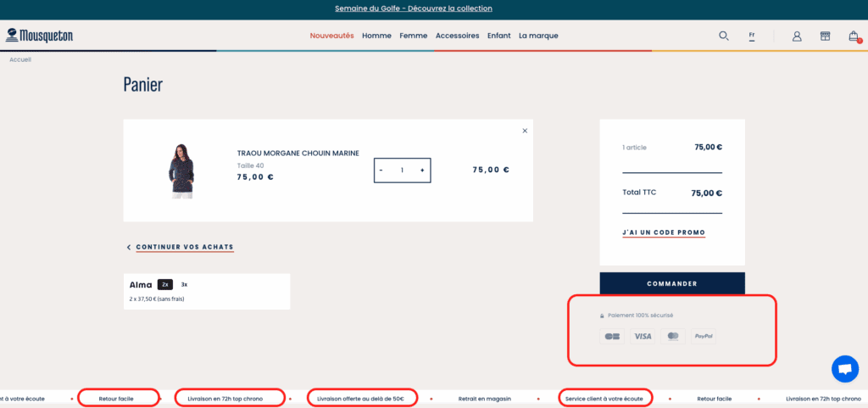Viewport: 868px width, 408px height.
Task: Click Service client à votre écoute
Action: tap(604, 399)
